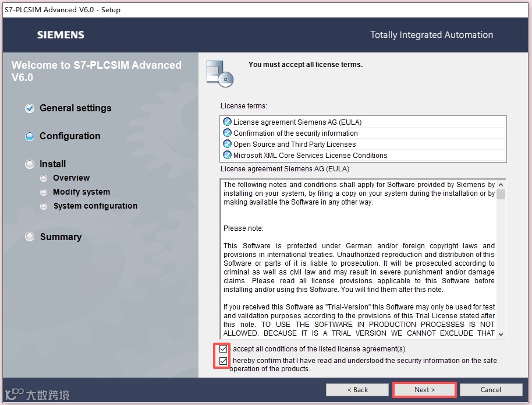Click the Modify system sub-step indicator icon
532x405 pixels.
click(x=44, y=192)
